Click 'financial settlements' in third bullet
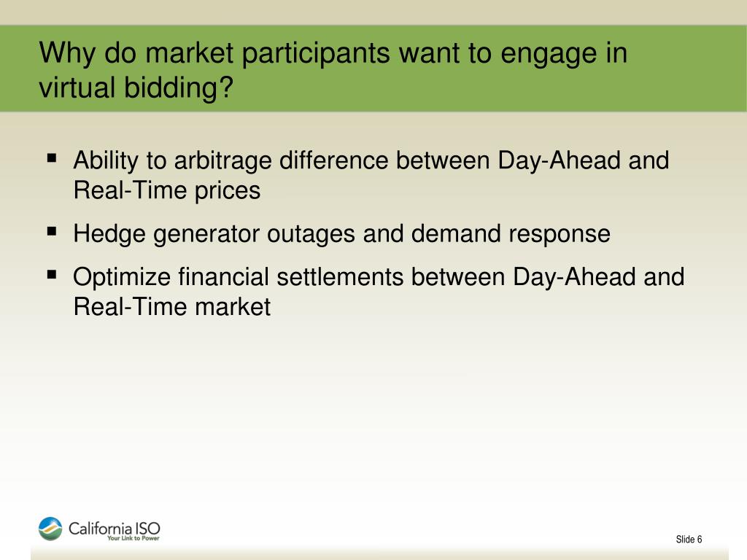This screenshot has width=747, height=560. (x=290, y=276)
